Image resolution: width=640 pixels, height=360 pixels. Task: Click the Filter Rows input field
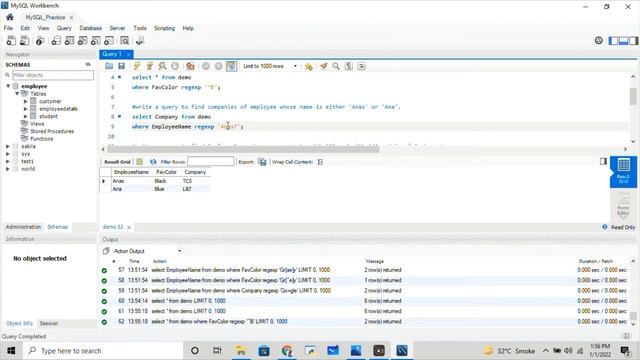coord(211,162)
